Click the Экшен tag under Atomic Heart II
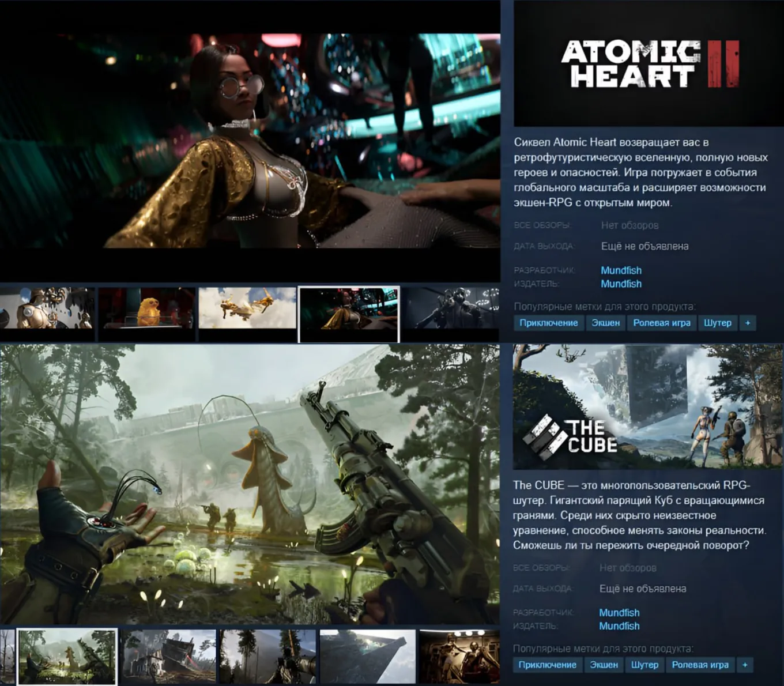This screenshot has height=686, width=784. 606,323
